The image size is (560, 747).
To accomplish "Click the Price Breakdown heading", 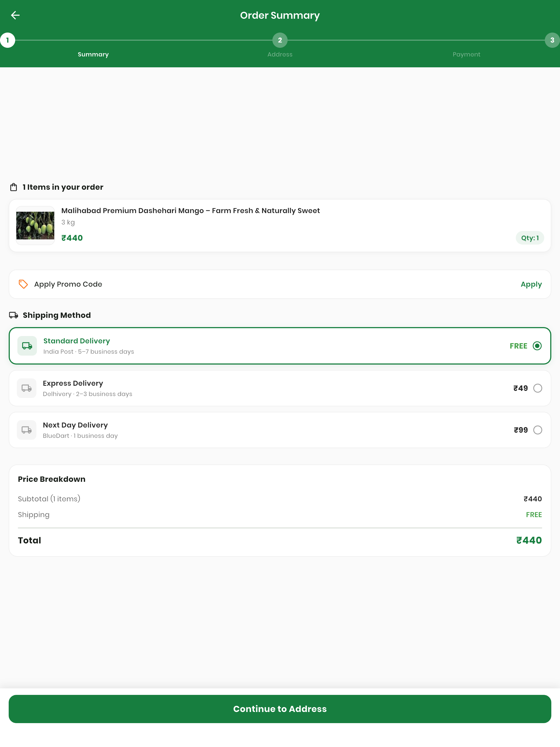I will click(x=52, y=479).
